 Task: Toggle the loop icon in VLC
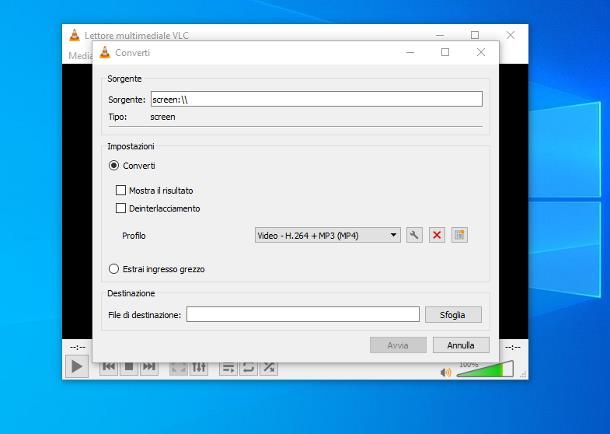tap(249, 367)
